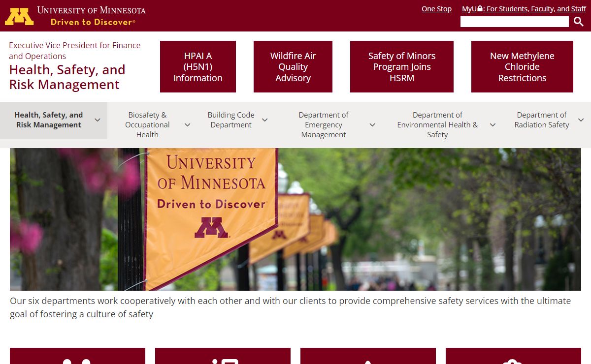Open Safety of Minors Program Joins HSRM
Image resolution: width=591 pixels, height=364 pixels.
[402, 67]
